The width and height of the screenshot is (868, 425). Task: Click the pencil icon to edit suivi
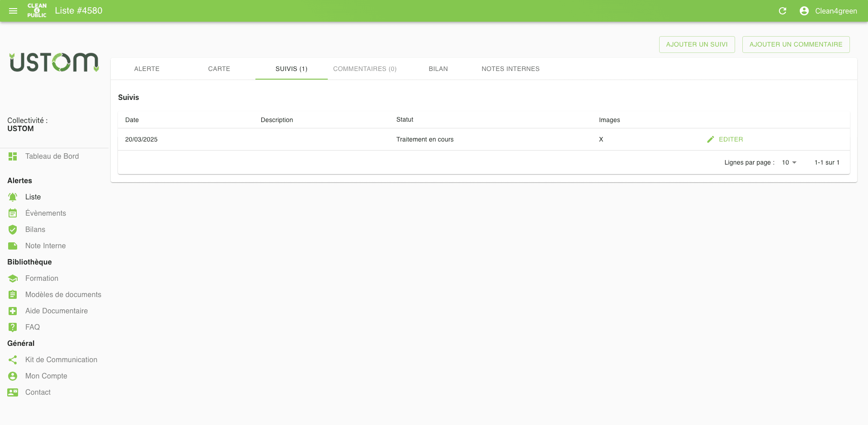point(711,139)
